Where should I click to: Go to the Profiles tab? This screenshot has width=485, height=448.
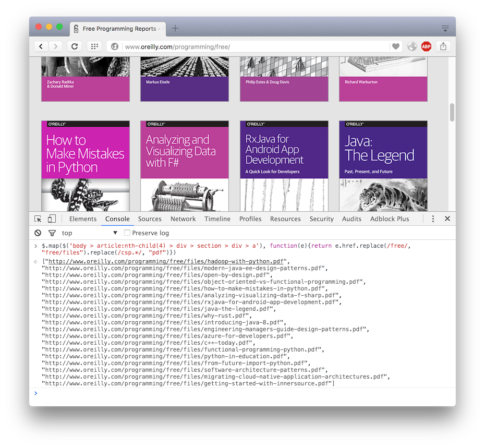tap(250, 219)
